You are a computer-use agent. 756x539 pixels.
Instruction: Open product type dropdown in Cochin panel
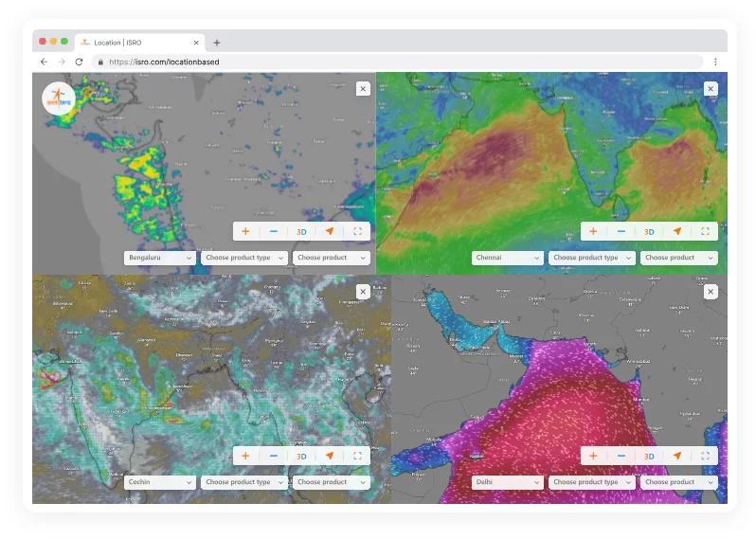pos(244,482)
